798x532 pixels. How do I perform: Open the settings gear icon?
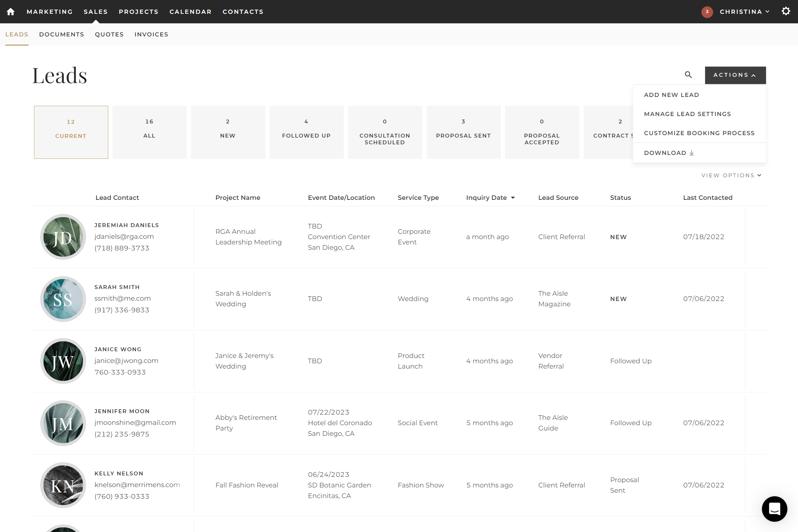[x=786, y=11]
